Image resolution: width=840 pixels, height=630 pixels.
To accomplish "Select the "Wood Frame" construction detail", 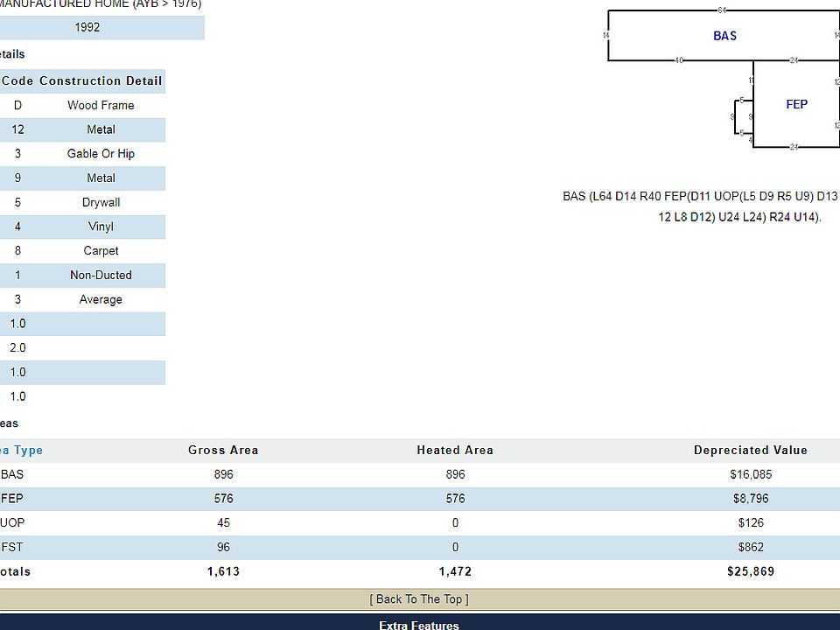I will [101, 106].
